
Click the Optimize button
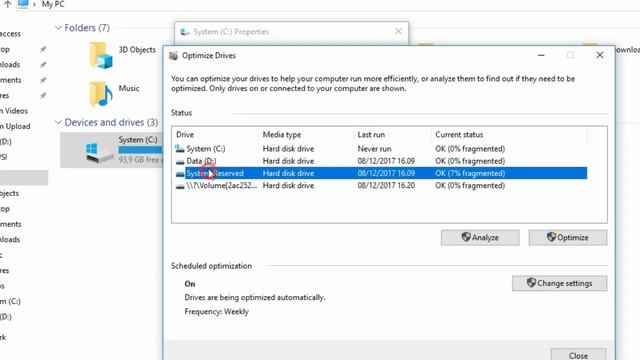click(x=568, y=238)
